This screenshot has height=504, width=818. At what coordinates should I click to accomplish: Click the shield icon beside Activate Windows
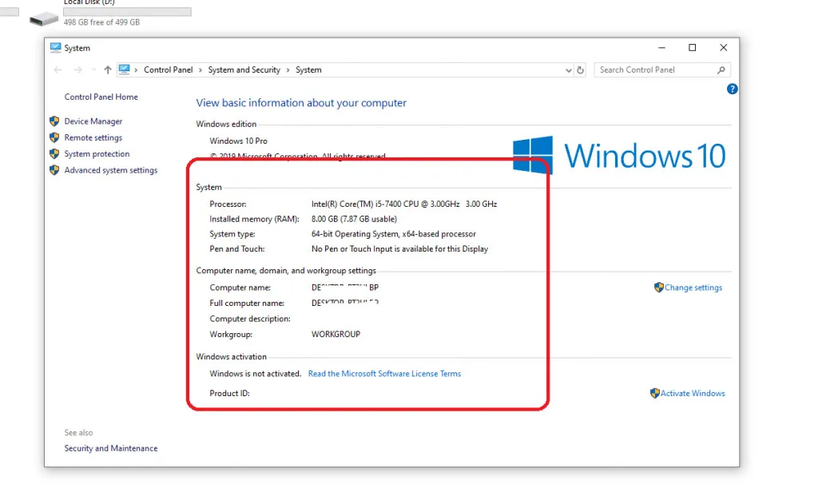655,393
